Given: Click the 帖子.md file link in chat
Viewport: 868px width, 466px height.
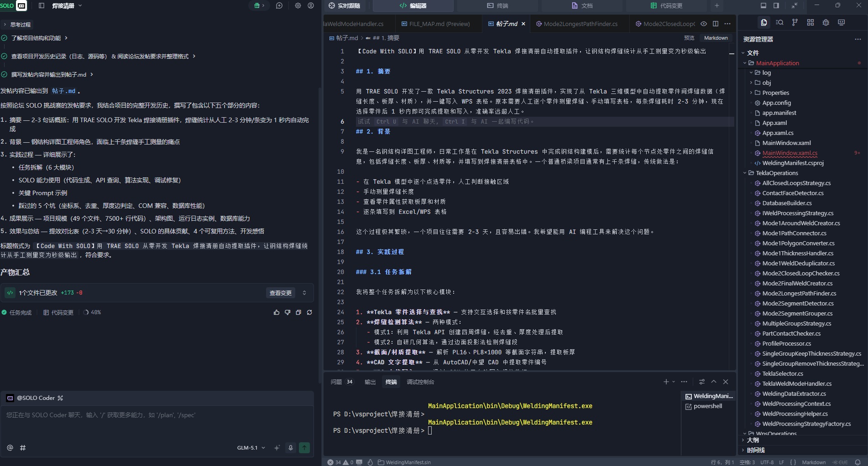Looking at the screenshot, I should click(63, 91).
